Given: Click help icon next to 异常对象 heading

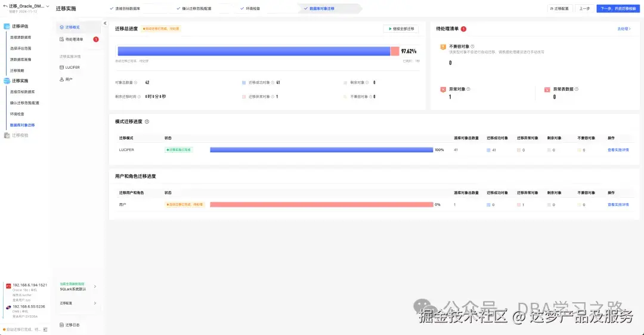Looking at the screenshot, I should click(469, 89).
